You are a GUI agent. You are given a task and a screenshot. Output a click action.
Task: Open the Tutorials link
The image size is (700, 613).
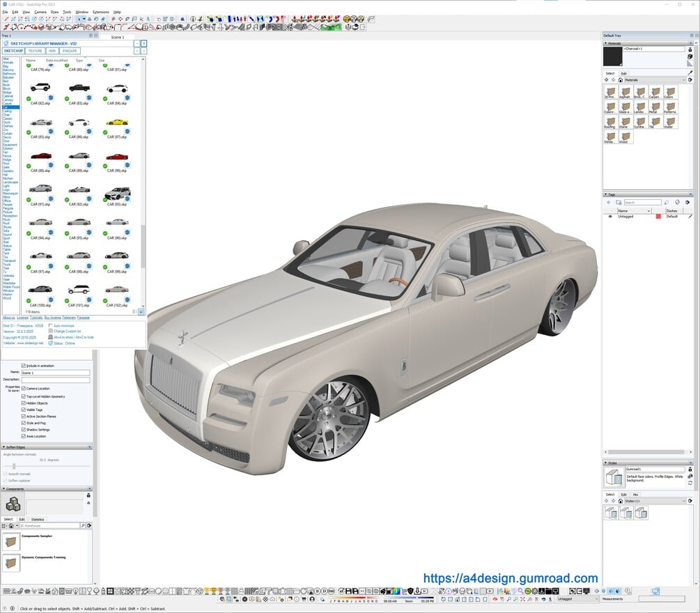(36, 318)
